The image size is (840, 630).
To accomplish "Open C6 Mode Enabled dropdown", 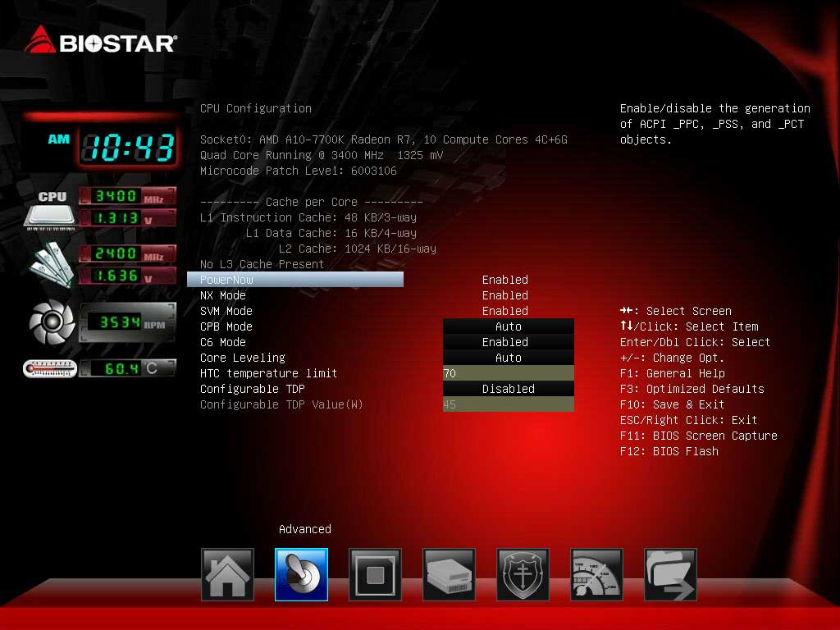I will 509,342.
